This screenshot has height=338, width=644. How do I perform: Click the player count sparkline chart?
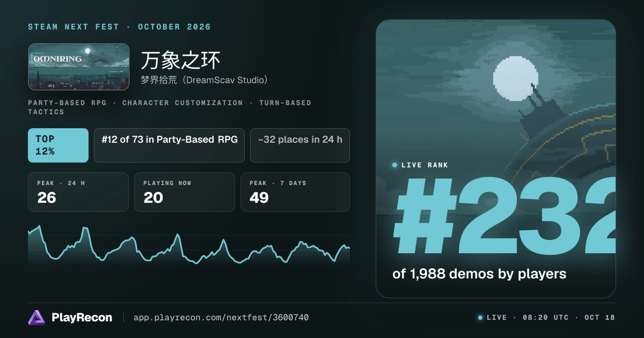click(x=189, y=245)
